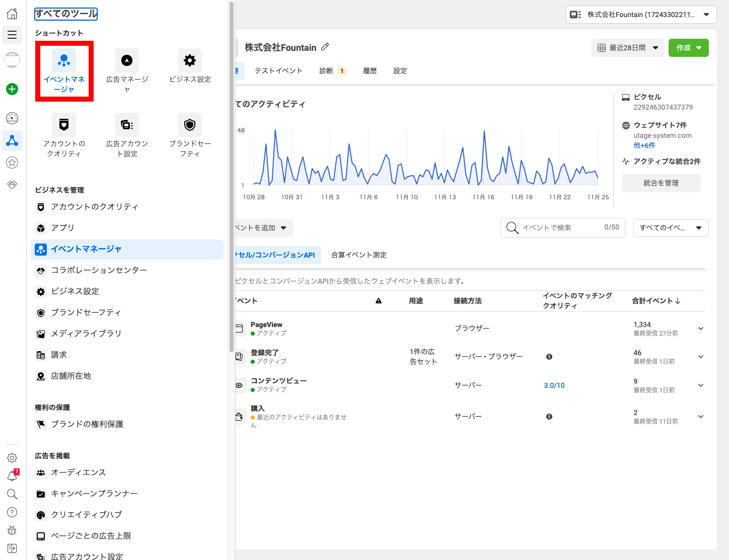
Task: Open the アカウントのクオリティ shortcut icon
Action: click(64, 125)
